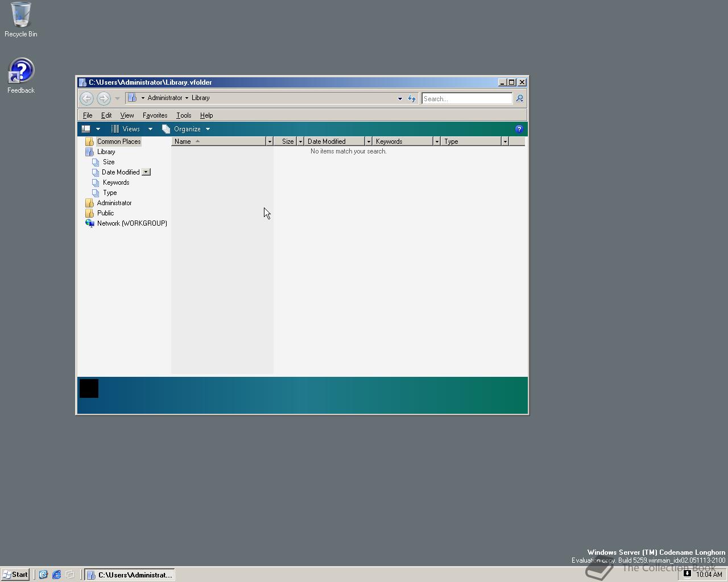728x582 pixels.
Task: Open the Views dropdown arrow
Action: pyautogui.click(x=150, y=129)
